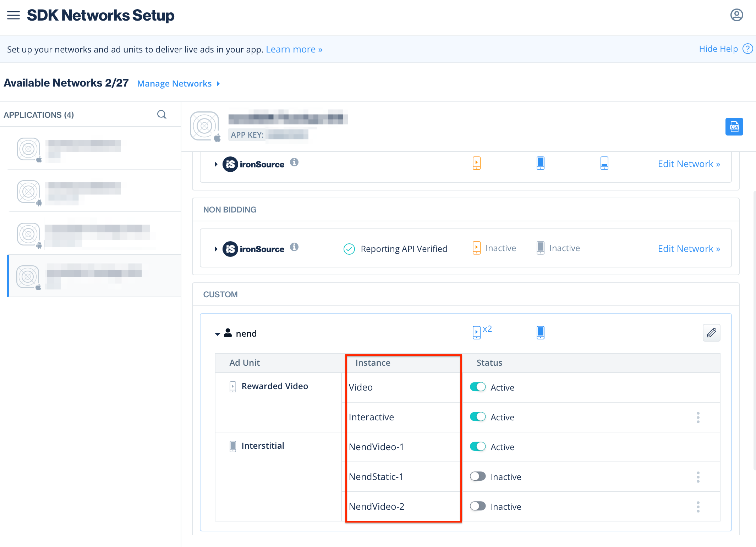Image resolution: width=756 pixels, height=547 pixels.
Task: Enable the NendVideo-2 instance switch
Action: pyautogui.click(x=477, y=506)
